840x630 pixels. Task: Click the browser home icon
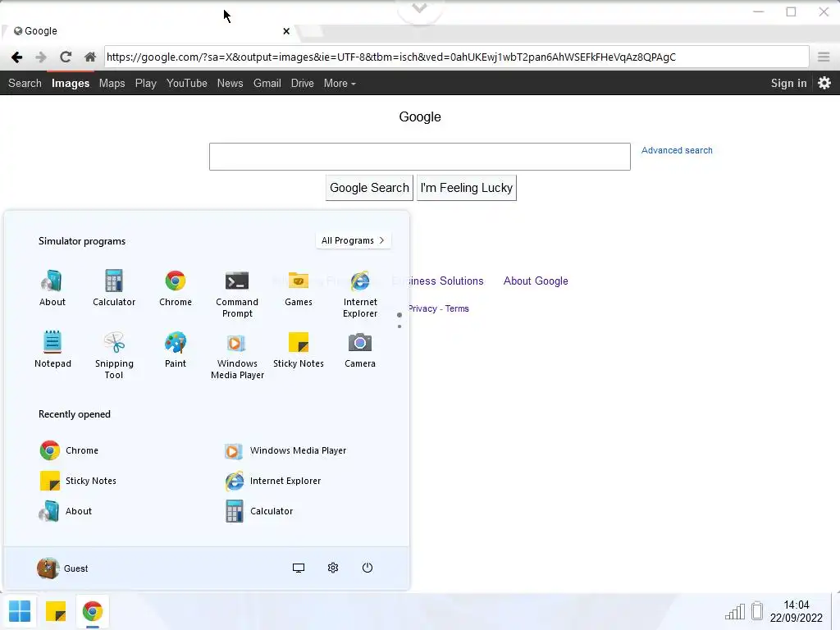(x=90, y=57)
